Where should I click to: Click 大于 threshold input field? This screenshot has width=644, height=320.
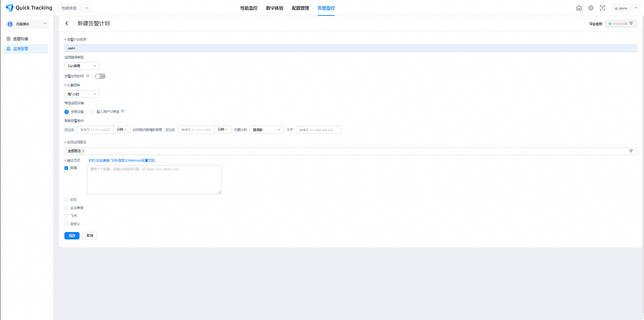click(319, 130)
